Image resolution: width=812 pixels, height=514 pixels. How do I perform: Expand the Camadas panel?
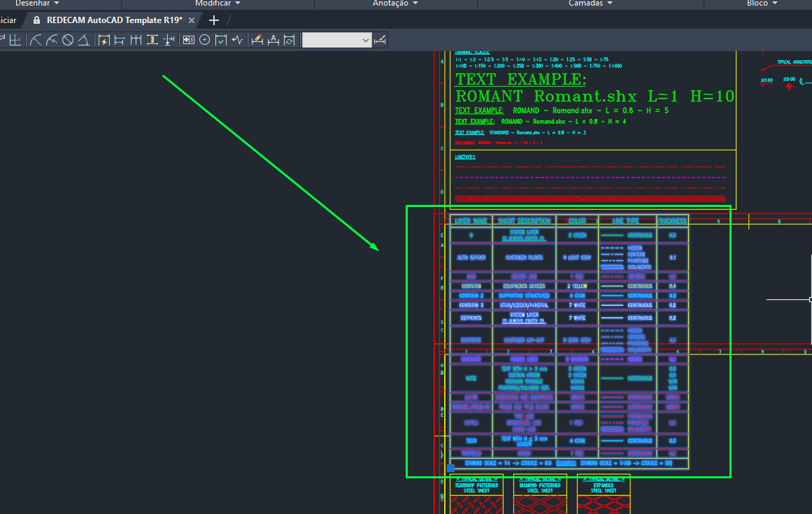(x=590, y=3)
